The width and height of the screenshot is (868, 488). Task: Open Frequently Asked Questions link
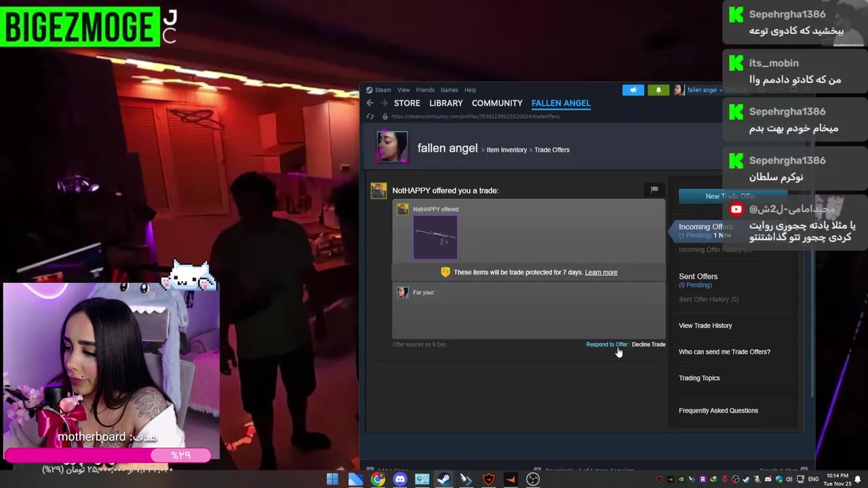(x=718, y=411)
